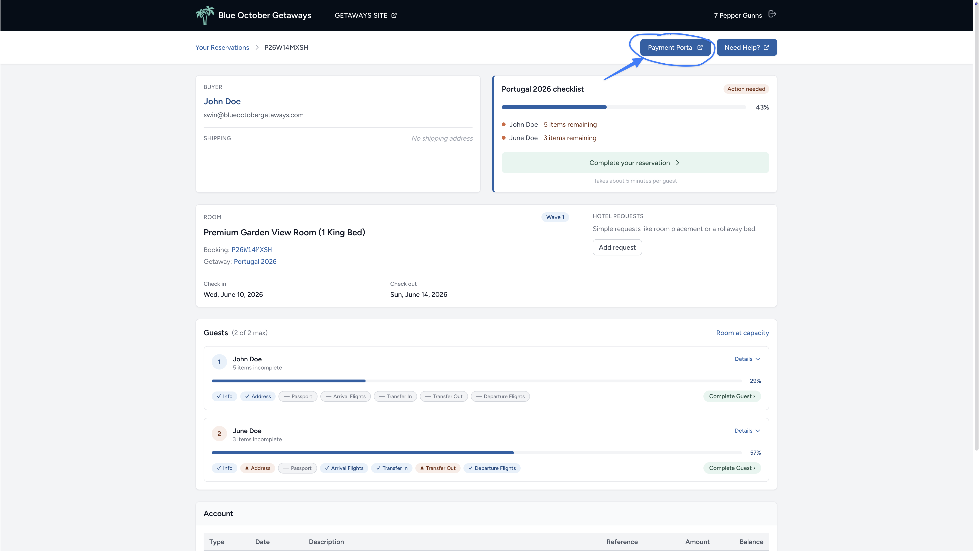Open the Portugal 2026 getaway link
Image resolution: width=980 pixels, height=551 pixels.
pos(255,262)
